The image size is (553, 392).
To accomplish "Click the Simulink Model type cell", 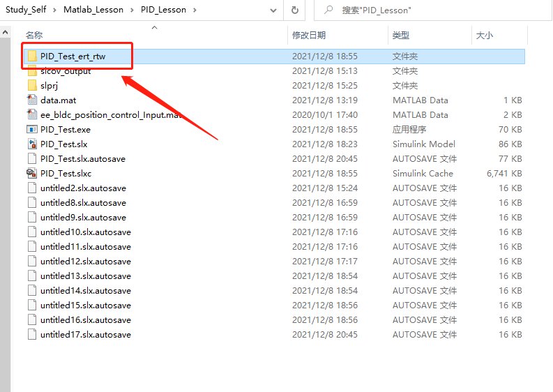I will click(424, 144).
